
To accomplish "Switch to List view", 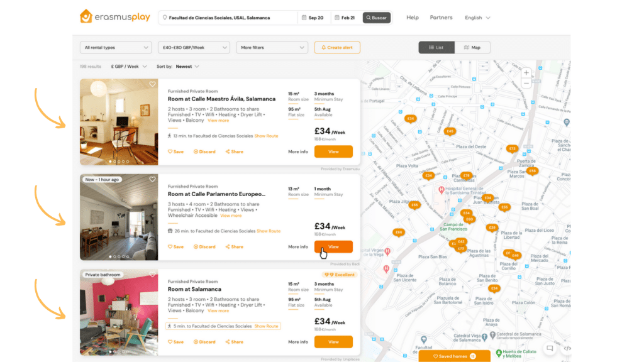I will coord(436,47).
